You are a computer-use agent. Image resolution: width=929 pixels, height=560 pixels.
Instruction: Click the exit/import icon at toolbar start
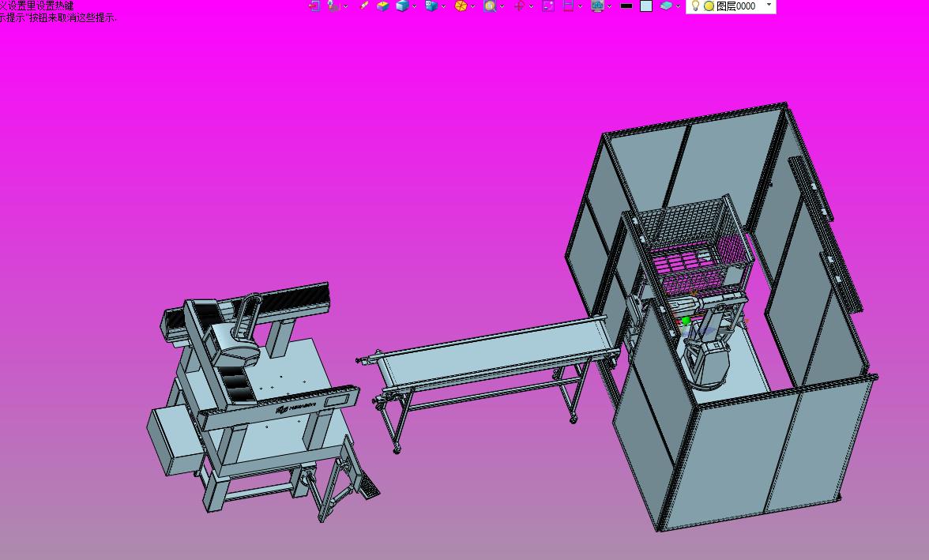tap(314, 6)
